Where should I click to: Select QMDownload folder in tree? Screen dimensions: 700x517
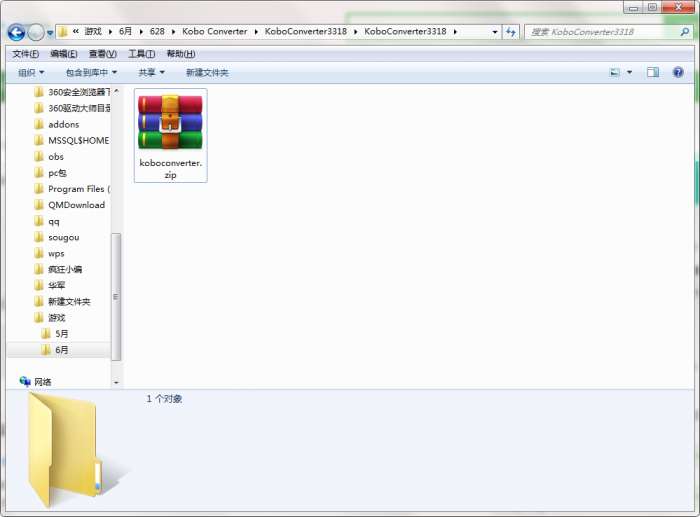point(71,205)
